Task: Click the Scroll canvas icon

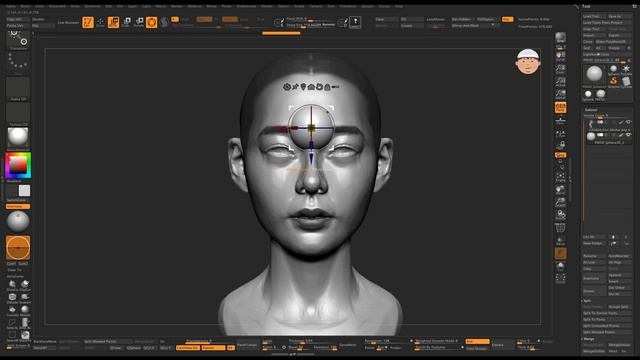Action: [x=560, y=56]
